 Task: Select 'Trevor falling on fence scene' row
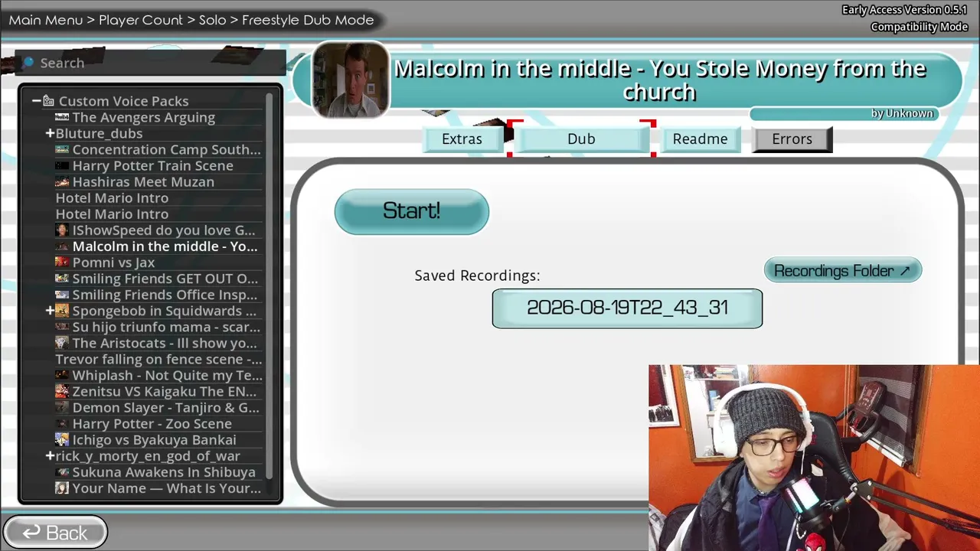158,359
